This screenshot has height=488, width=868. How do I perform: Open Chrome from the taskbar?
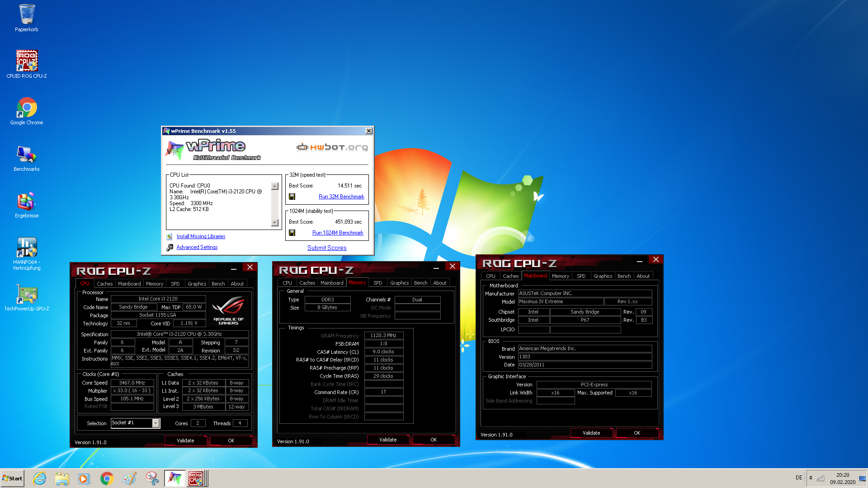pyautogui.click(x=107, y=479)
